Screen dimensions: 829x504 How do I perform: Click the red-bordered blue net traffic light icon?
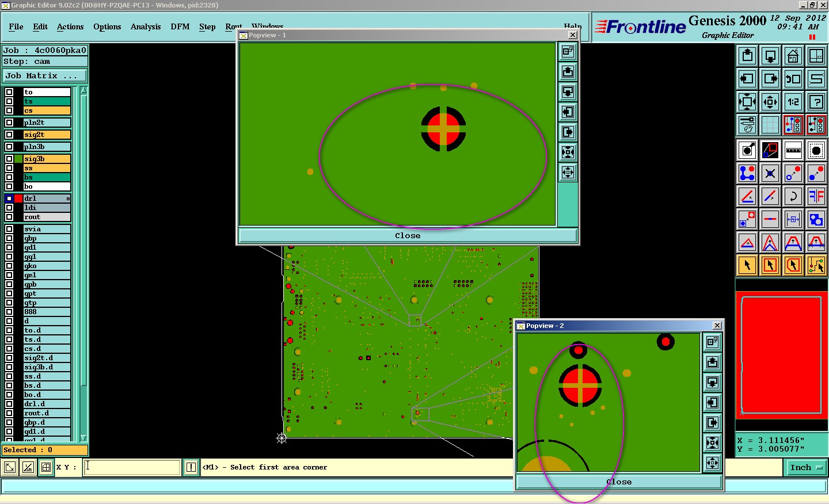point(793,125)
